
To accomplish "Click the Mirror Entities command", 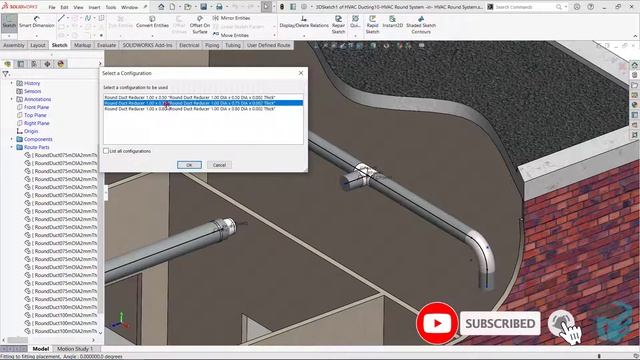I will [x=231, y=18].
